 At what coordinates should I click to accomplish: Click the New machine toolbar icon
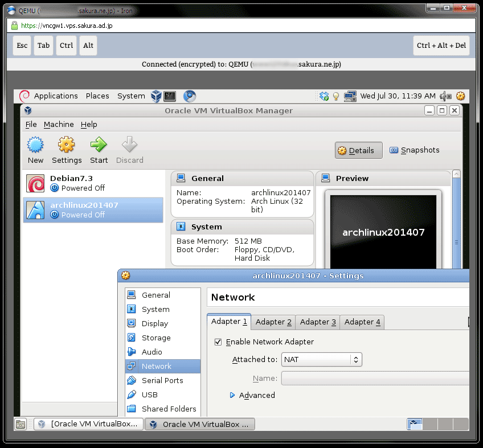(x=35, y=150)
